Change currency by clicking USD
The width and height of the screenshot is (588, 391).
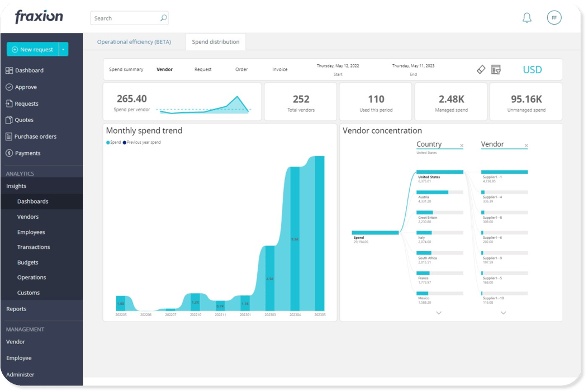[532, 69]
